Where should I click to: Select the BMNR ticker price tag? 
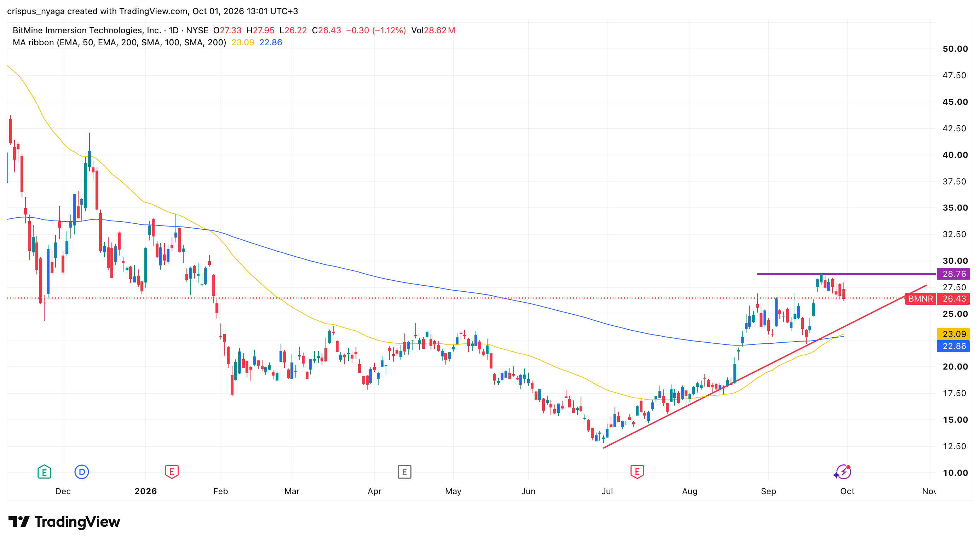click(920, 299)
